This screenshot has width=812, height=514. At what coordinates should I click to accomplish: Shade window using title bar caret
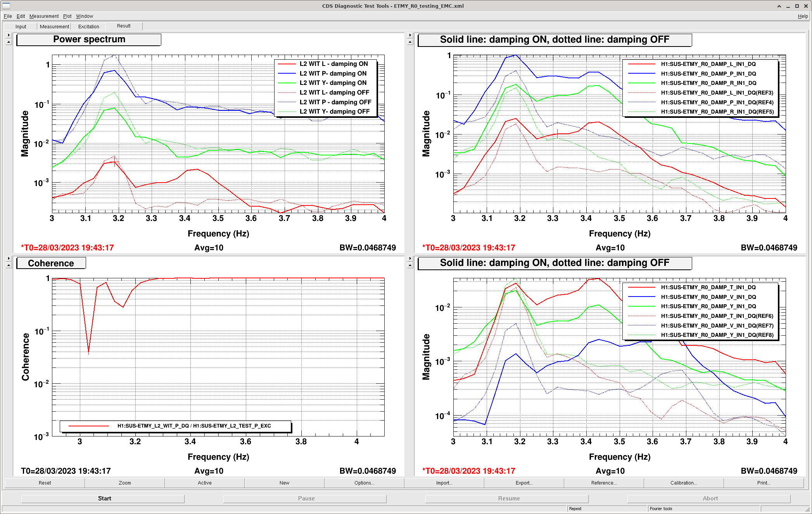click(x=779, y=6)
